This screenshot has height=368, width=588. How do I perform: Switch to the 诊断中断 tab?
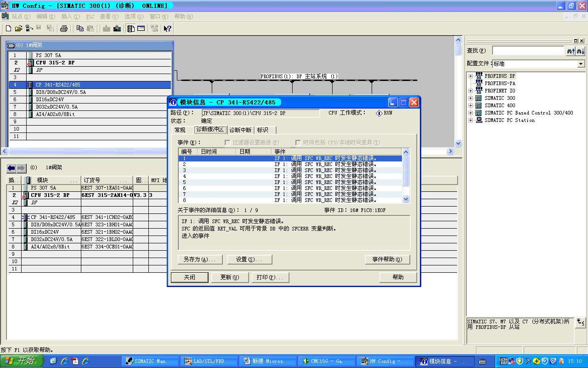tap(240, 130)
